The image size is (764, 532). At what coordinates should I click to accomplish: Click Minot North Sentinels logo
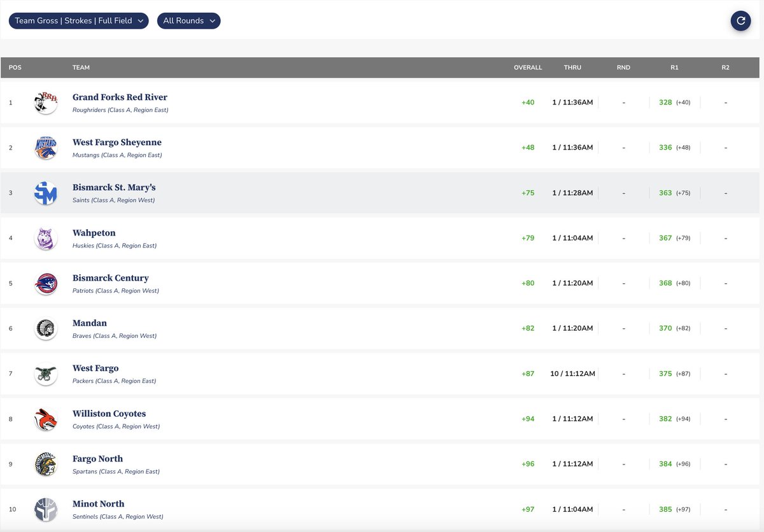pos(46,509)
